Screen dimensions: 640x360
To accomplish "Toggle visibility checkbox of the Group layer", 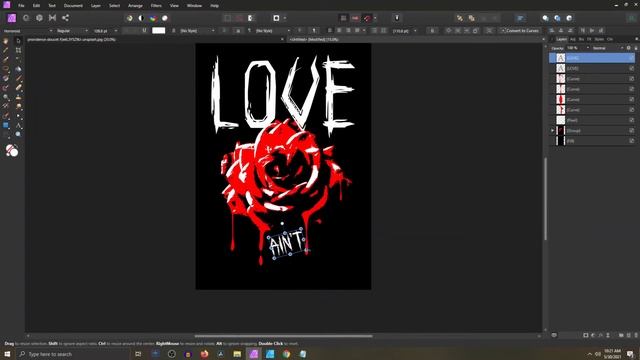I will 631,131.
